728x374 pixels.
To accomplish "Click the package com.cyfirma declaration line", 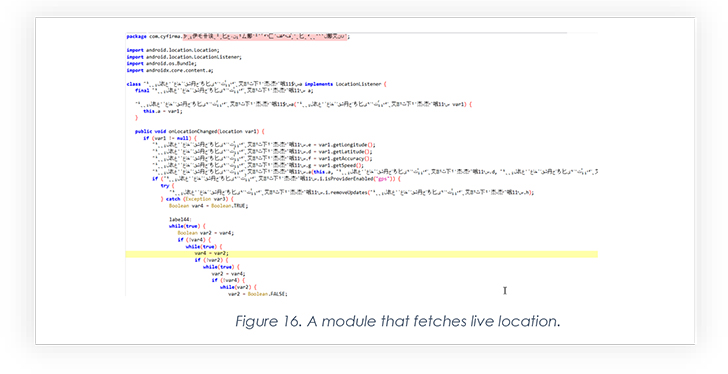I will tap(238, 37).
